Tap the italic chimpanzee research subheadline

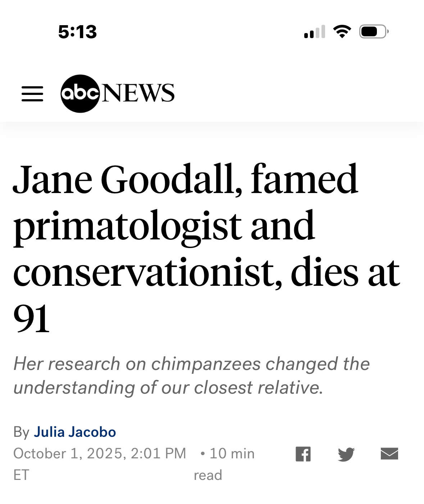tap(191, 375)
